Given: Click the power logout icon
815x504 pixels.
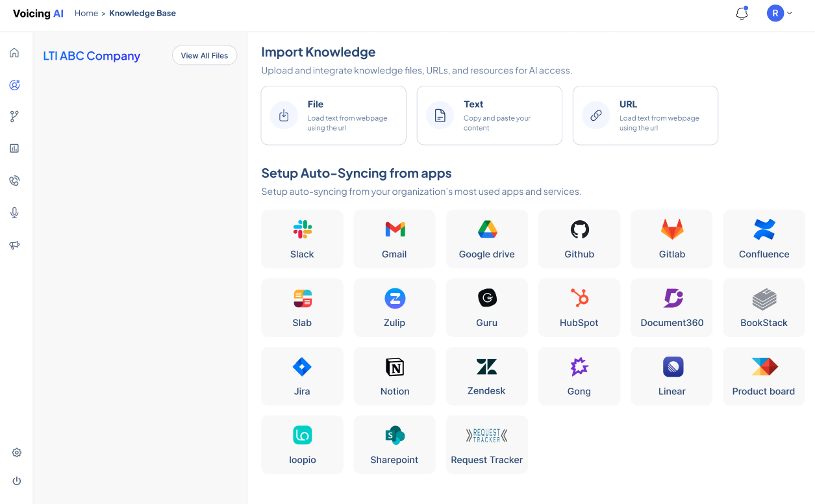Looking at the screenshot, I should (17, 481).
